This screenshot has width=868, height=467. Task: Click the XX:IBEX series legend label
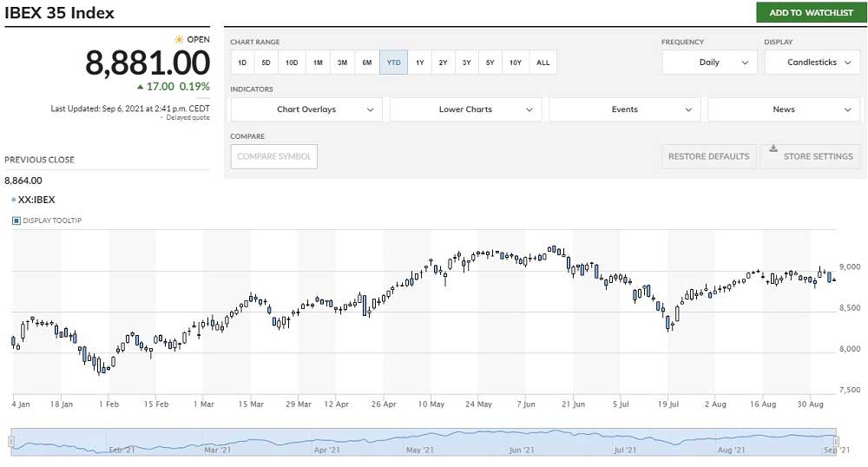pyautogui.click(x=36, y=200)
